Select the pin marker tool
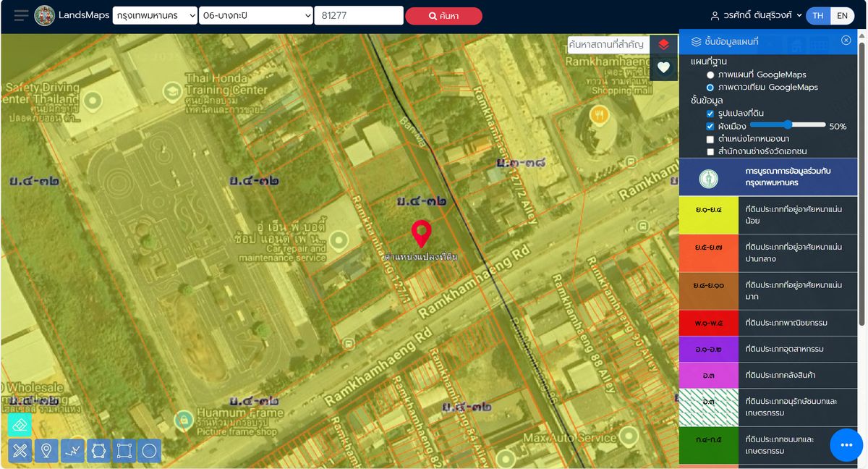Viewport: 868px width, 469px height. click(x=46, y=451)
